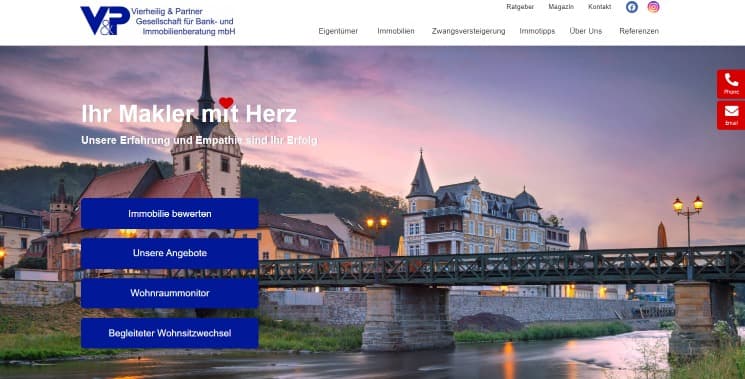Open the Kontakt link
This screenshot has height=379, width=745.
[x=600, y=7]
